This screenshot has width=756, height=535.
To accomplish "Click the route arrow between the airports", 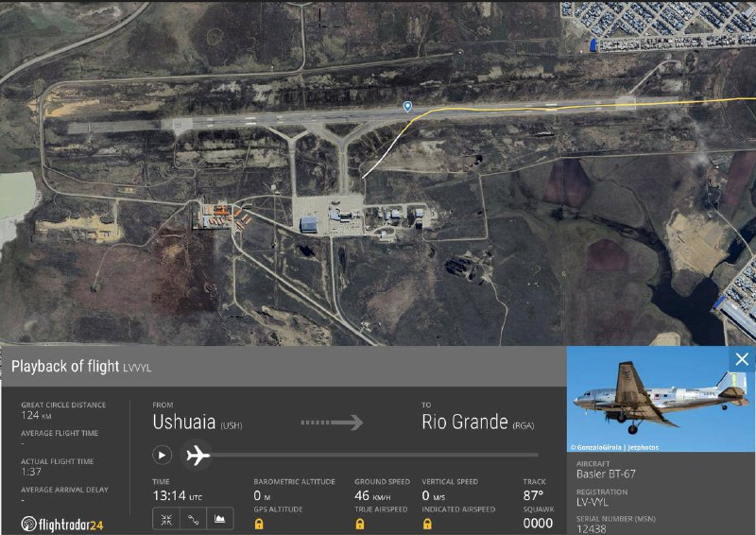I will coord(332,423).
